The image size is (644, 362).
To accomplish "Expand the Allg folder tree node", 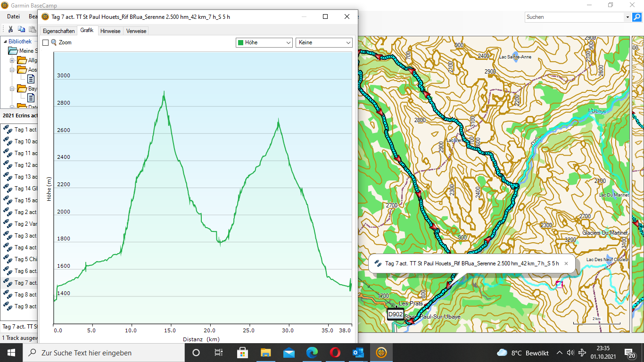I will (12, 60).
